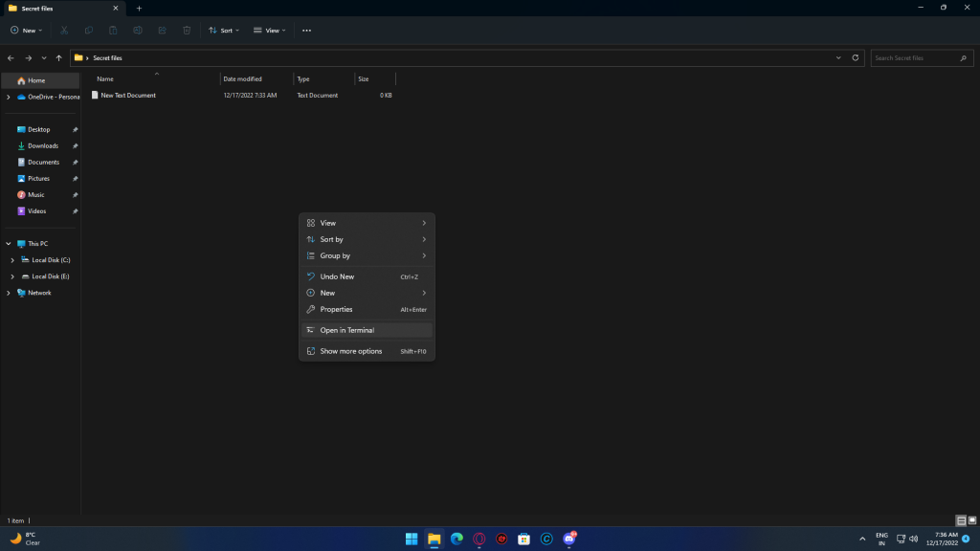Expand the Network tree node

click(x=9, y=293)
